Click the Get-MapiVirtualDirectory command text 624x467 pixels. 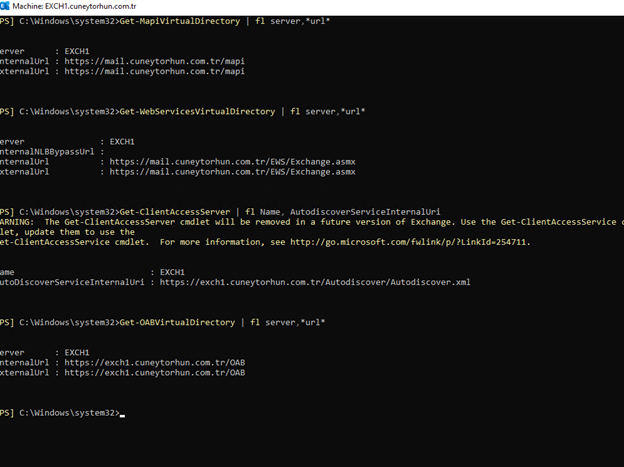[x=175, y=21]
